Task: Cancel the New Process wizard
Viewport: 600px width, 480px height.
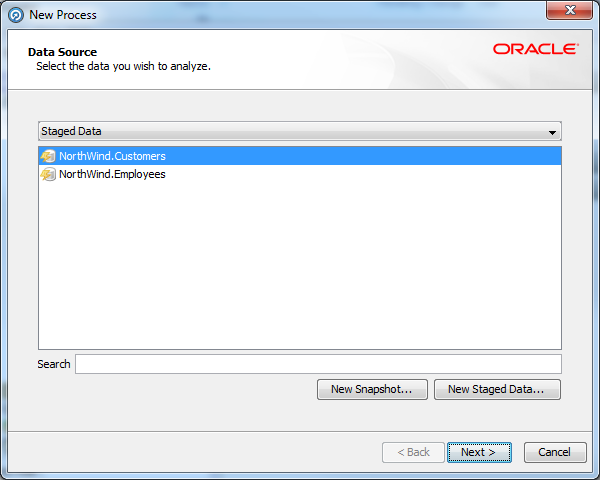Action: pos(555,452)
